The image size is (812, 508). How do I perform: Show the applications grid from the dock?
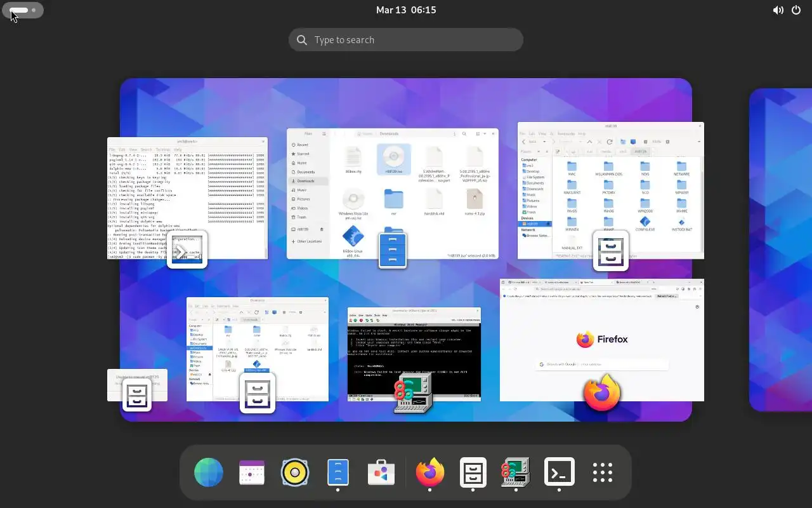pos(602,473)
